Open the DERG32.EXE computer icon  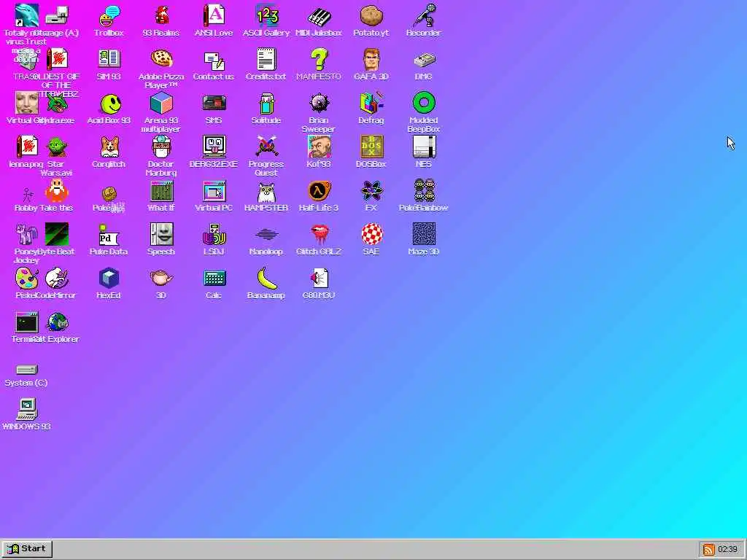tap(214, 147)
